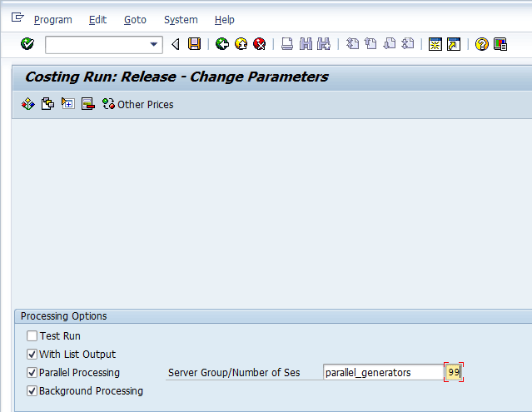Click the number of sessions field showing 99

point(454,372)
